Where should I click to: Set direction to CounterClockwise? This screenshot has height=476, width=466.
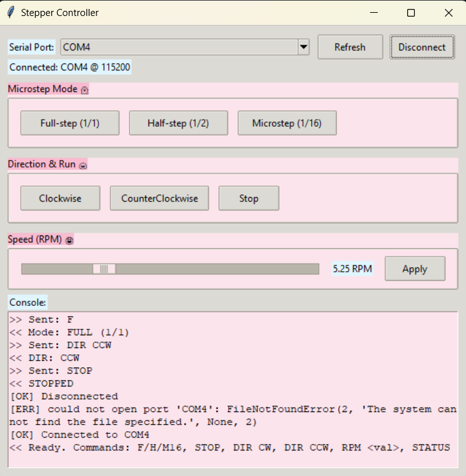[x=160, y=198]
